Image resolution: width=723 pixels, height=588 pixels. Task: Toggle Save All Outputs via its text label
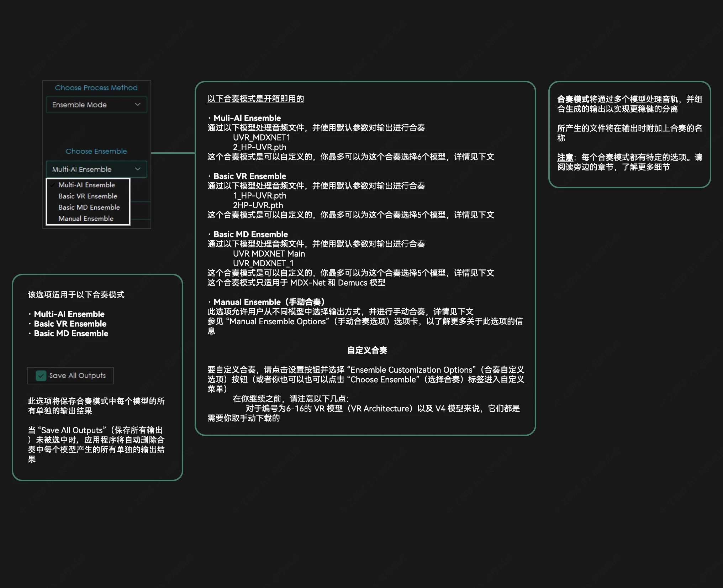pyautogui.click(x=77, y=376)
